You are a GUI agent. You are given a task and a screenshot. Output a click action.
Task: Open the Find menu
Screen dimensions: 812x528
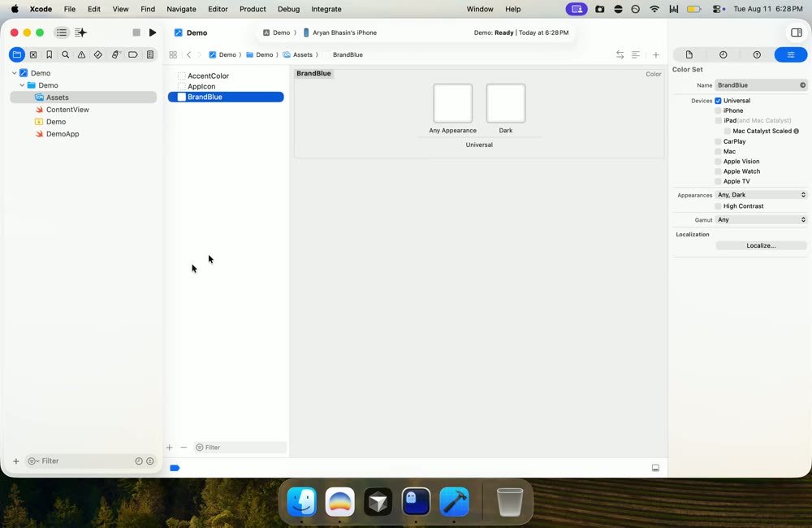148,9
